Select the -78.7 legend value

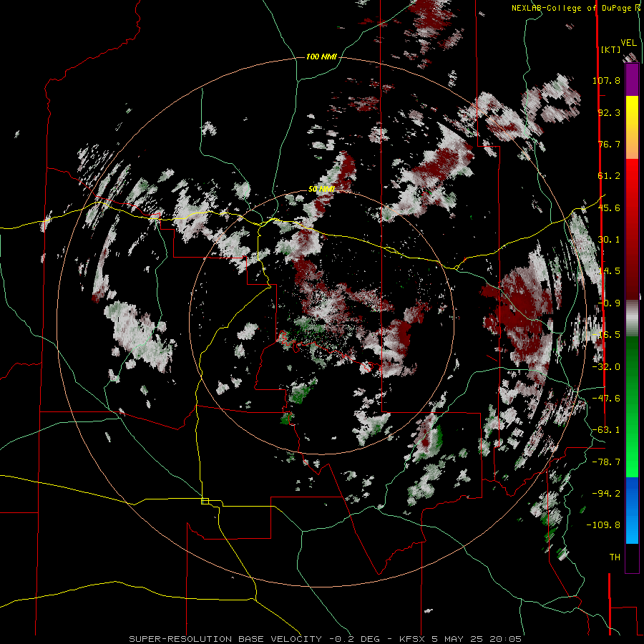click(x=606, y=462)
